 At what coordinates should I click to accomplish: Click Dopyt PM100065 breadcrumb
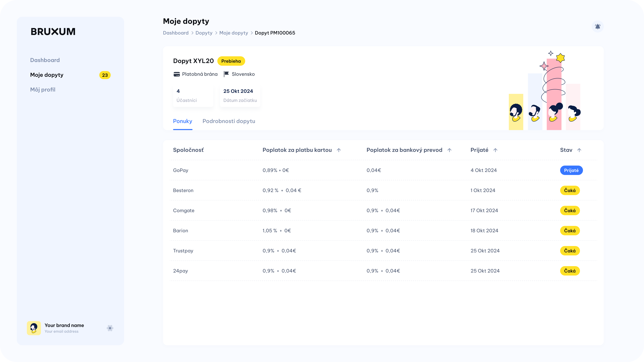tap(275, 33)
